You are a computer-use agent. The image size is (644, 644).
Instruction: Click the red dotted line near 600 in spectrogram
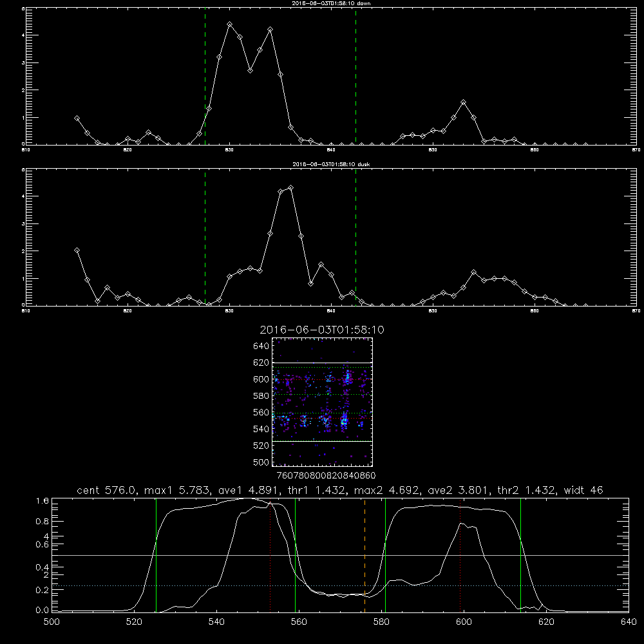322,379
